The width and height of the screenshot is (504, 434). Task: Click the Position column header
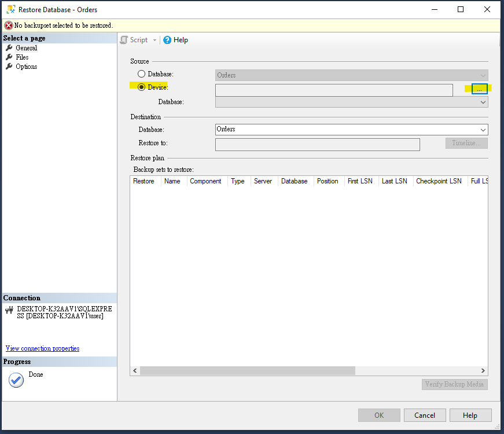(x=328, y=181)
